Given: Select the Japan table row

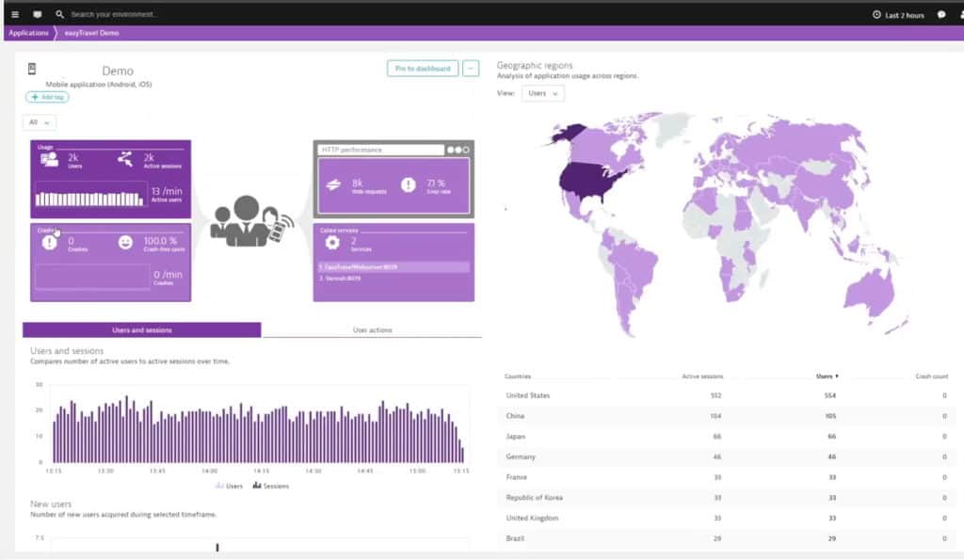Looking at the screenshot, I should point(727,437).
